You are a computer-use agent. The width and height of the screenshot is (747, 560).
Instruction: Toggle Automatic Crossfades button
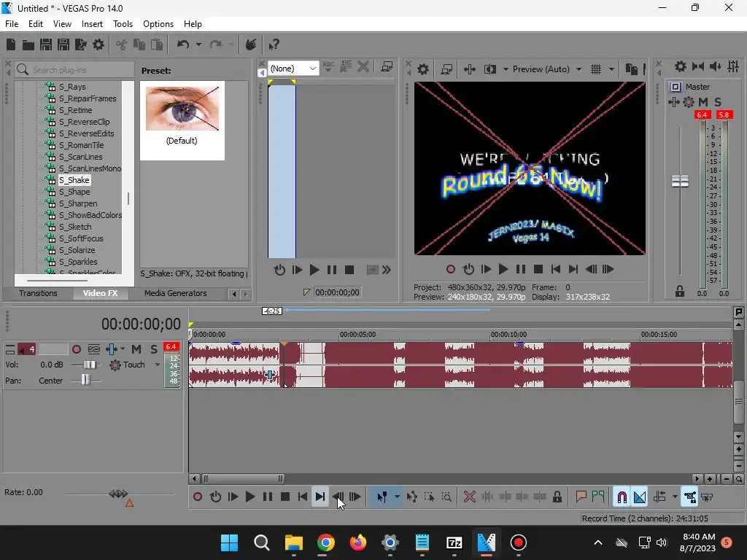coord(640,497)
